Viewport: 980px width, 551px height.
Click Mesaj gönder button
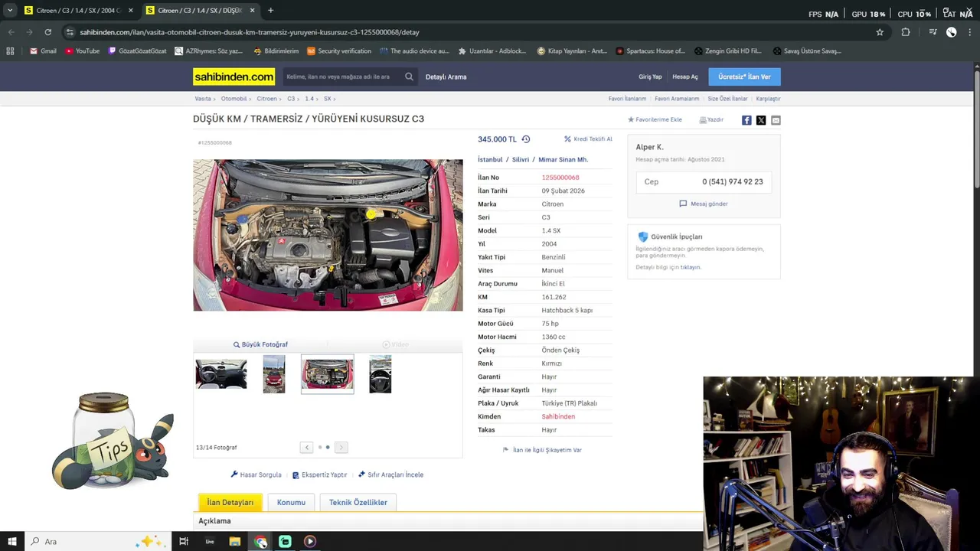[x=704, y=204]
